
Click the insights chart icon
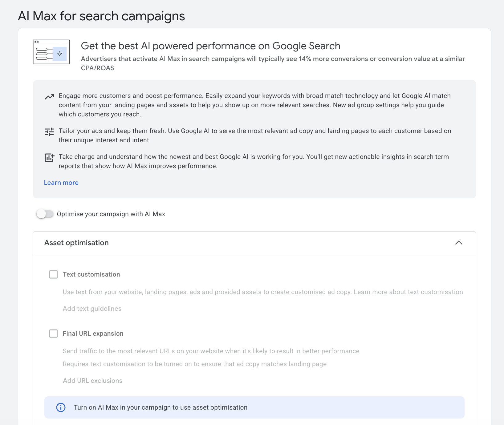(49, 158)
